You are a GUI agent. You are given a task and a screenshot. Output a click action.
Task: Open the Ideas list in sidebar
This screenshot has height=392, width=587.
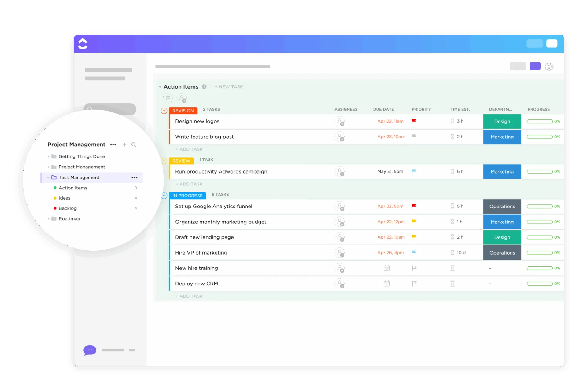click(x=65, y=198)
